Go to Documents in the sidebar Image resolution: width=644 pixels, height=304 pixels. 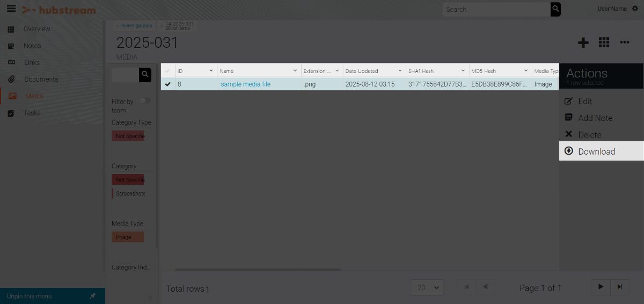[41, 79]
